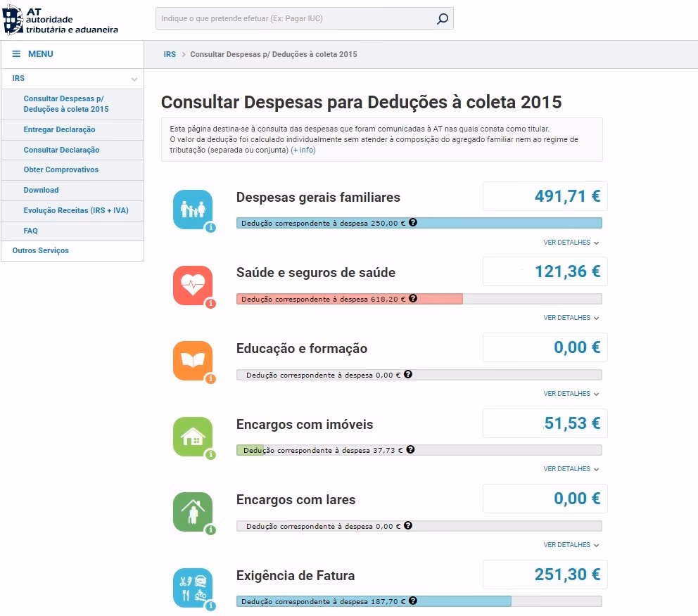Expand Ver Detalhes for Despesas gerais familiares

tap(571, 243)
